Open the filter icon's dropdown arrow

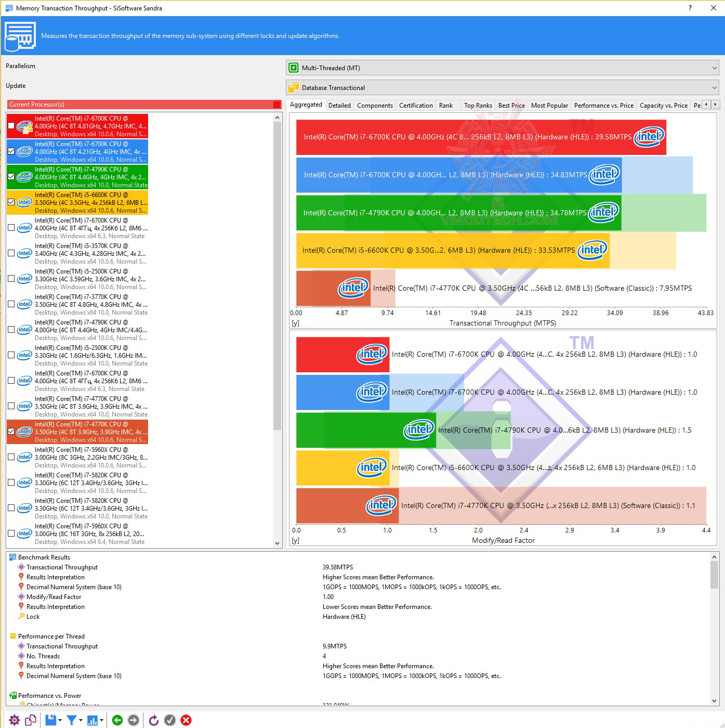point(81,720)
